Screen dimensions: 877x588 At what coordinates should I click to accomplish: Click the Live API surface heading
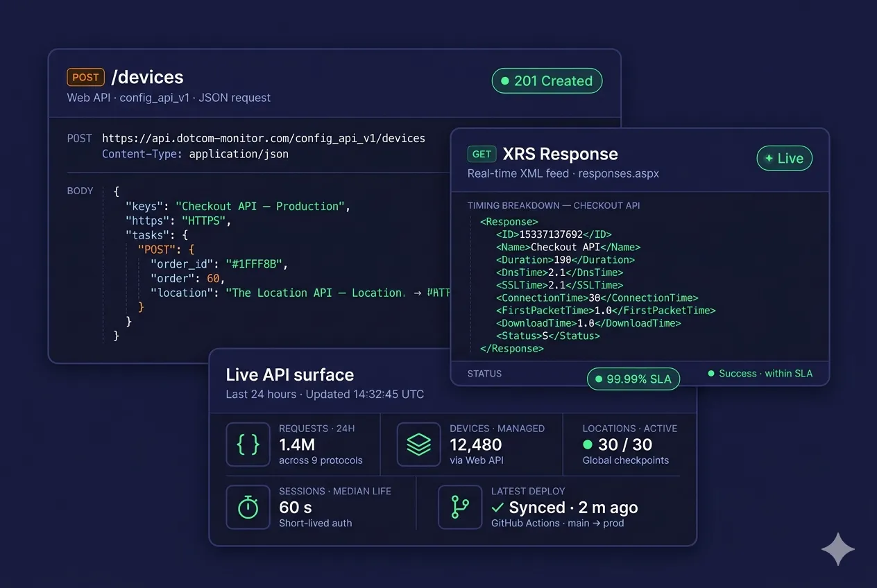coord(290,375)
